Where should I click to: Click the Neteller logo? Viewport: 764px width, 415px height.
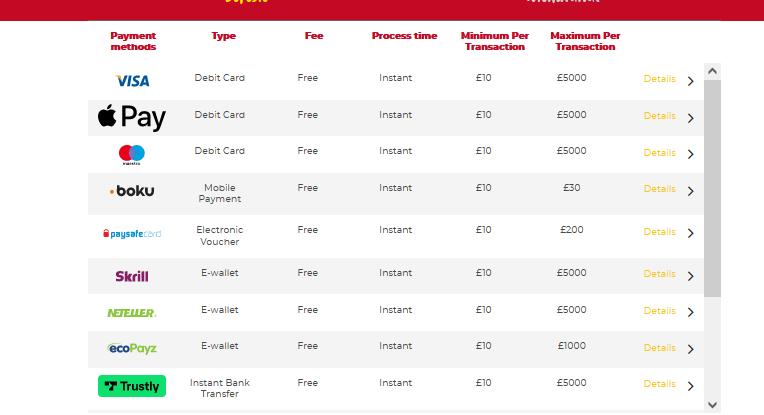click(132, 313)
